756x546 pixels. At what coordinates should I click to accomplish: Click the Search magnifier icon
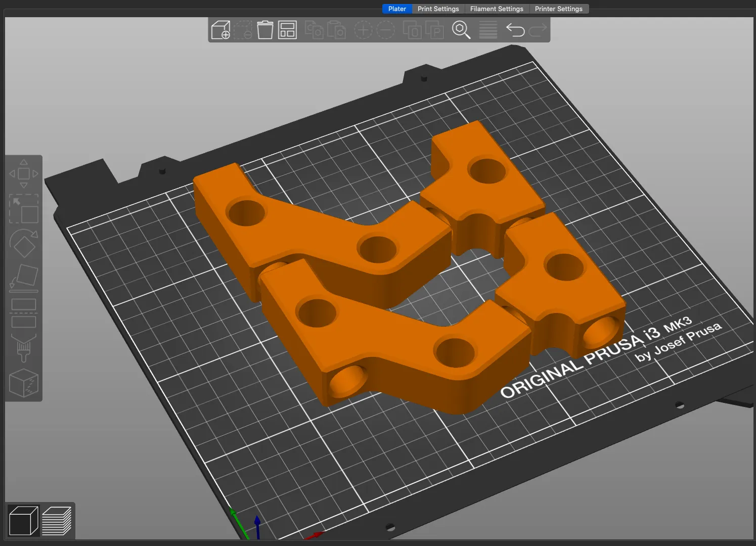point(461,30)
